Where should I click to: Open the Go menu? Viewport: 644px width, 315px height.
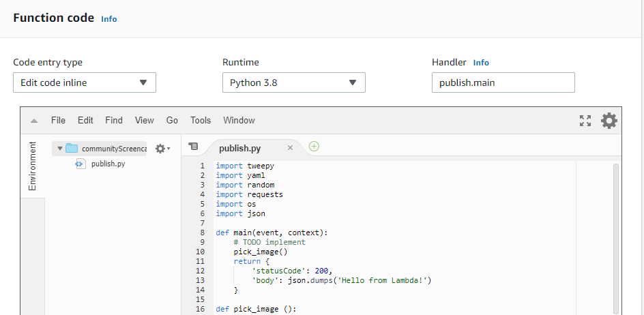tap(172, 120)
